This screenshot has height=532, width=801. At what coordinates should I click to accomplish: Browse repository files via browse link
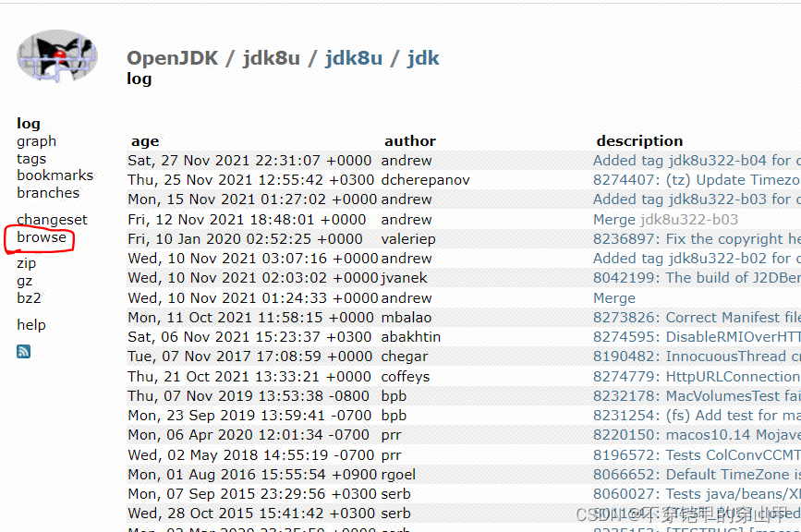coord(41,236)
